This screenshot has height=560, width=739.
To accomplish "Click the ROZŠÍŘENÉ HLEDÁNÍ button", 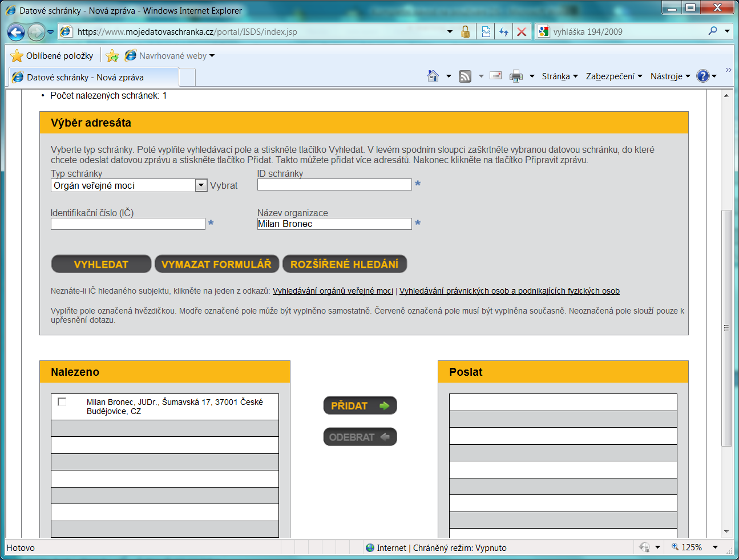I will tap(345, 264).
